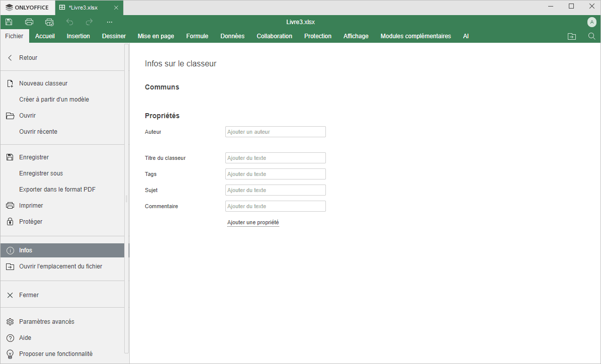Choose Enregistrer sous in the sidebar
The height and width of the screenshot is (364, 601).
41,173
